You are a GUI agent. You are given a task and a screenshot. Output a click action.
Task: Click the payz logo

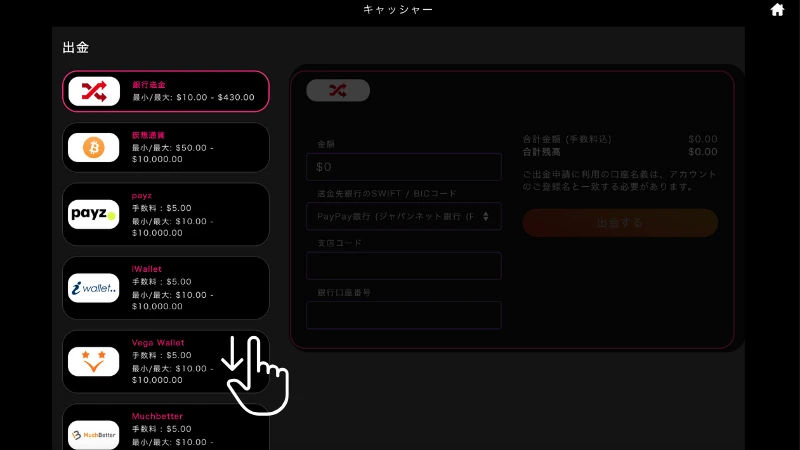coord(93,214)
